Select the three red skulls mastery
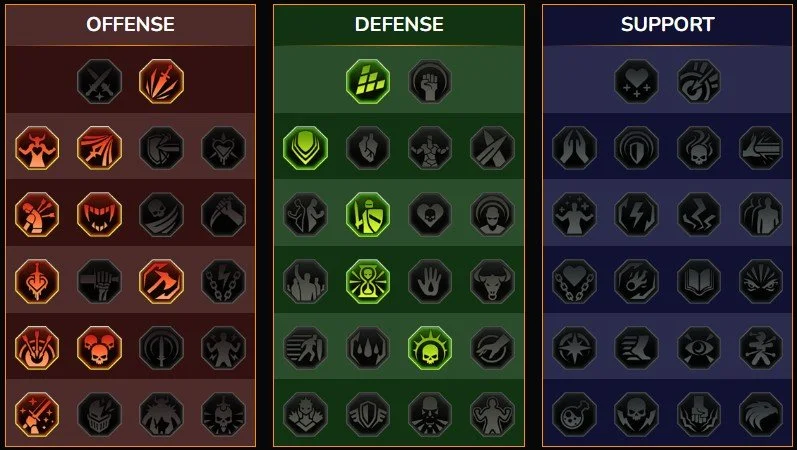The image size is (797, 450). tap(99, 348)
